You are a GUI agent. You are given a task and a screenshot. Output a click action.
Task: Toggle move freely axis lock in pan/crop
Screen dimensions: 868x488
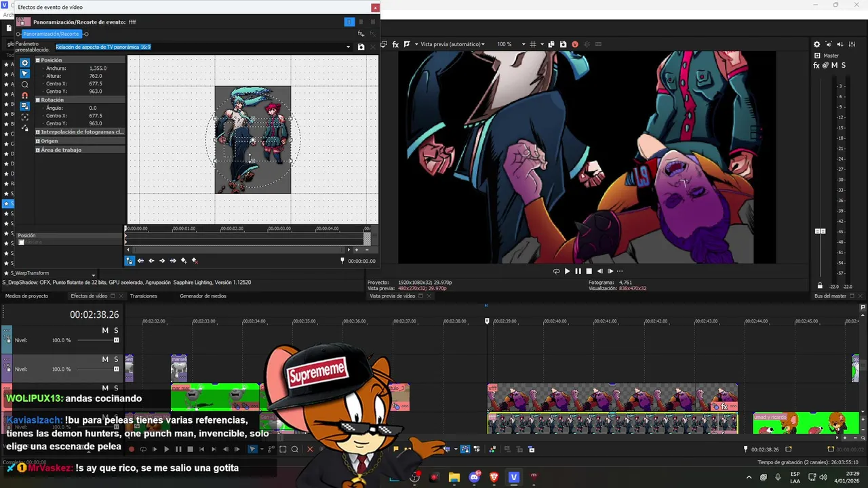click(x=25, y=128)
